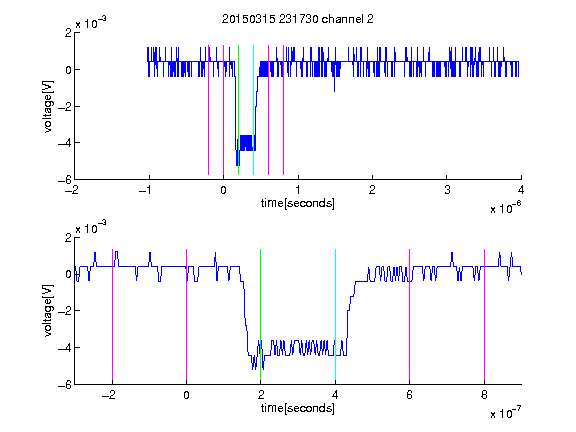Click the top plot 'voltage[V]' y-axis label
Screen dimensions: 576x432
coord(48,106)
